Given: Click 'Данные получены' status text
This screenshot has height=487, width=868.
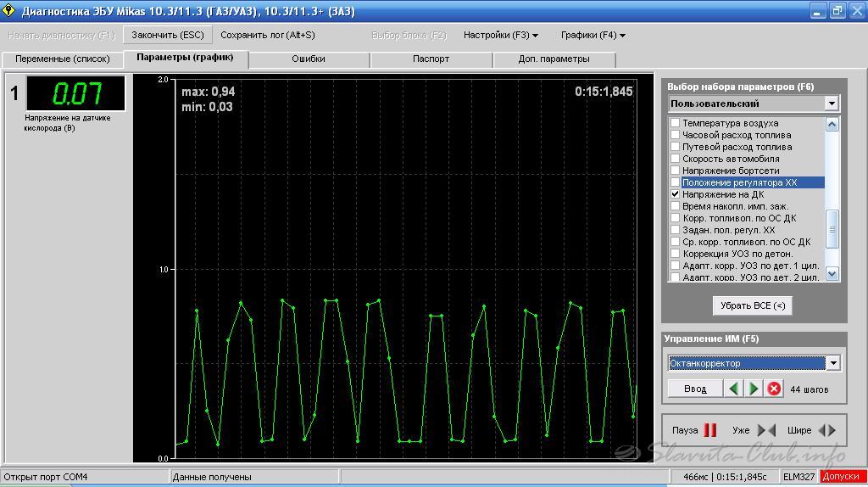Looking at the screenshot, I should [x=211, y=477].
